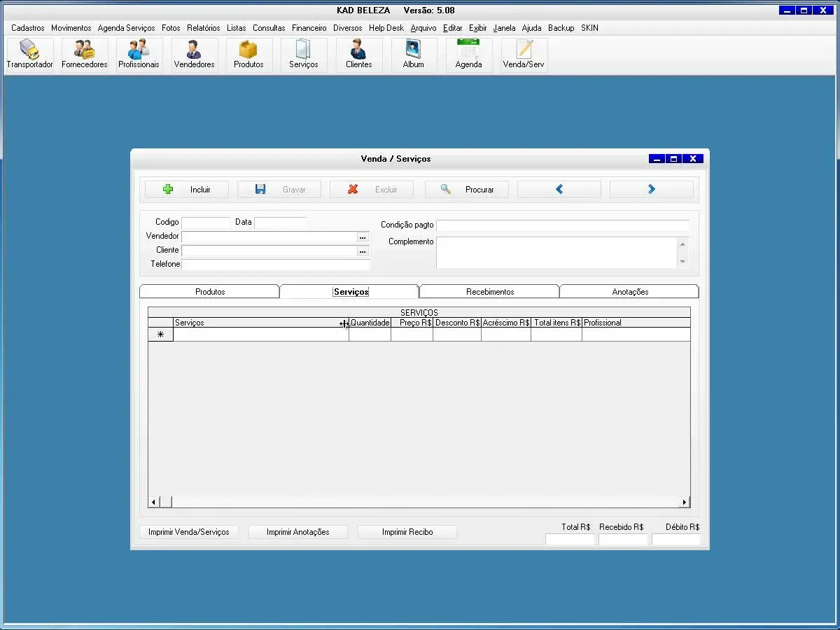The height and width of the screenshot is (630, 840).
Task: Click the Data input field
Action: 280,223
